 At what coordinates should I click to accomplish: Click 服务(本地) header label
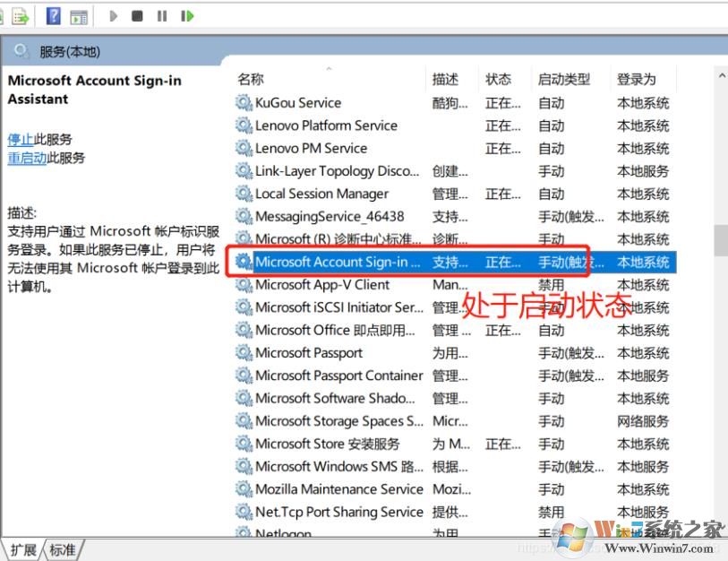pos(70,52)
